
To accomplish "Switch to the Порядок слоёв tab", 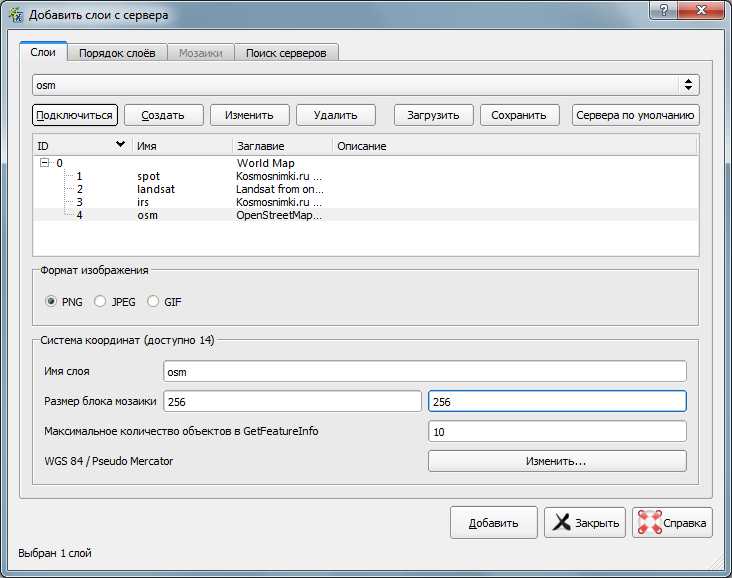I will coord(117,53).
